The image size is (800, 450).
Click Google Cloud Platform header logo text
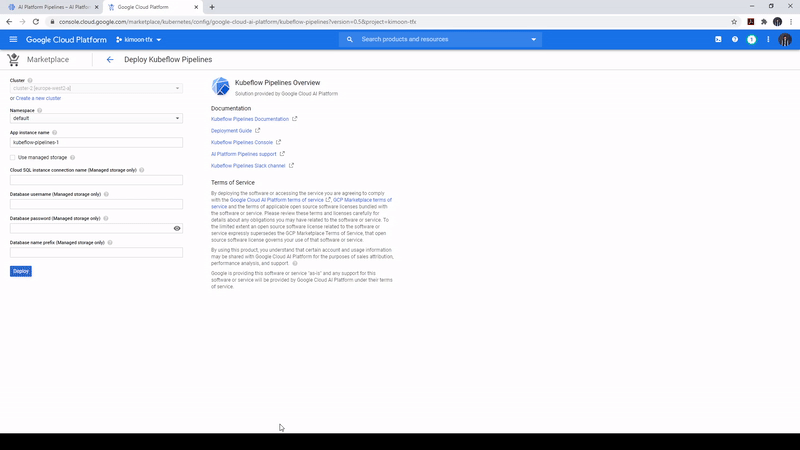pos(66,40)
